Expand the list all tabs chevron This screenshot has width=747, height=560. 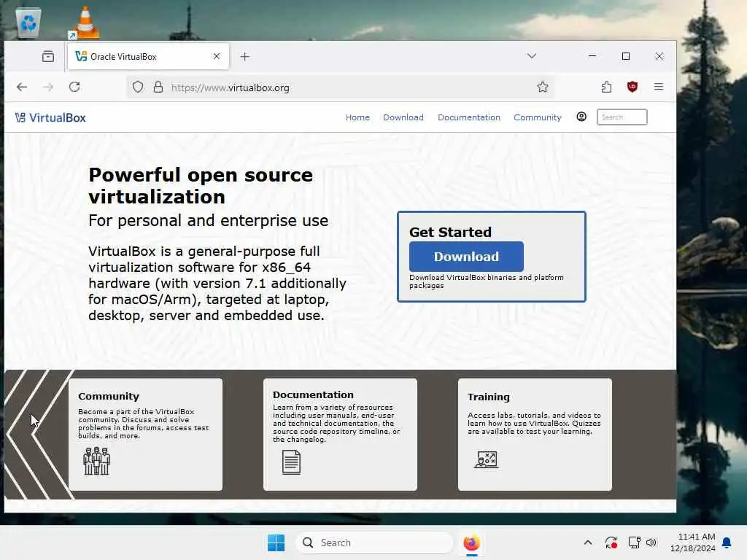(x=532, y=56)
